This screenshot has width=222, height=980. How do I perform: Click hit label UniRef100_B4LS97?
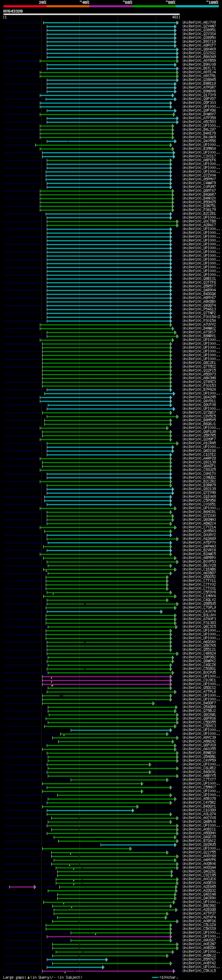[199, 129]
